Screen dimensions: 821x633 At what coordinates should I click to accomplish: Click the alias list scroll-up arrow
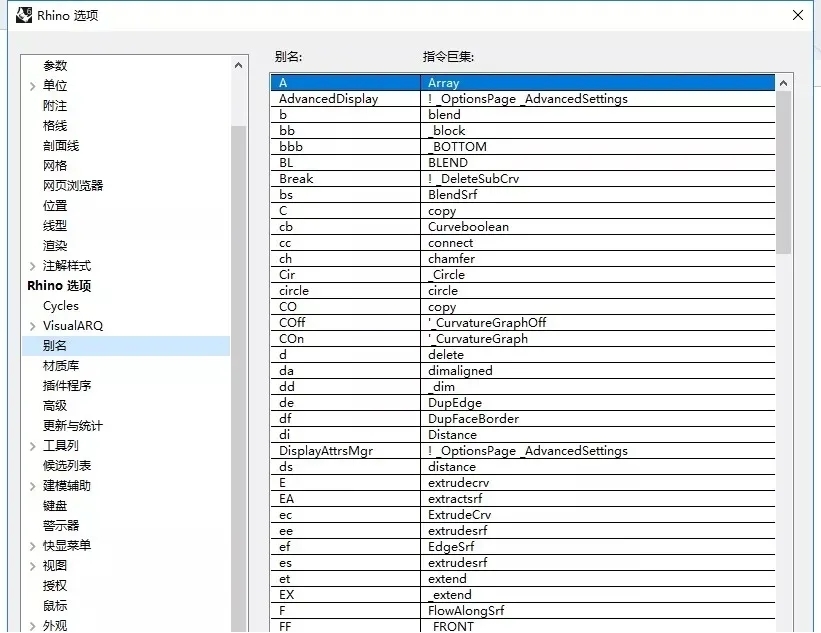pos(783,83)
